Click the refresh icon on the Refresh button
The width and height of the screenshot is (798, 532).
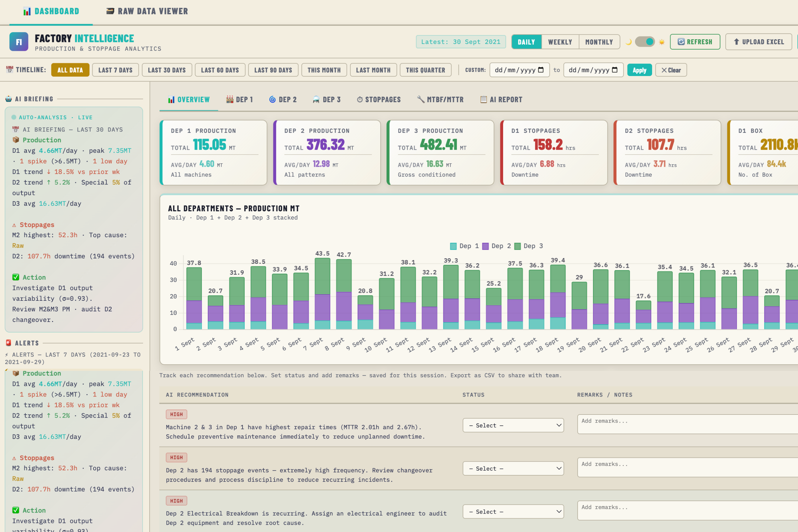681,41
